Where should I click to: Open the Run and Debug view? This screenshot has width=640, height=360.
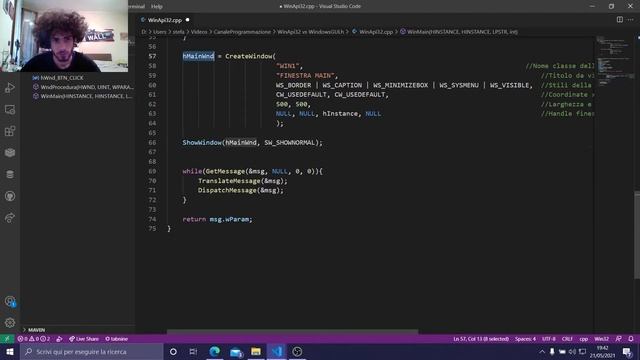click(x=10, y=88)
